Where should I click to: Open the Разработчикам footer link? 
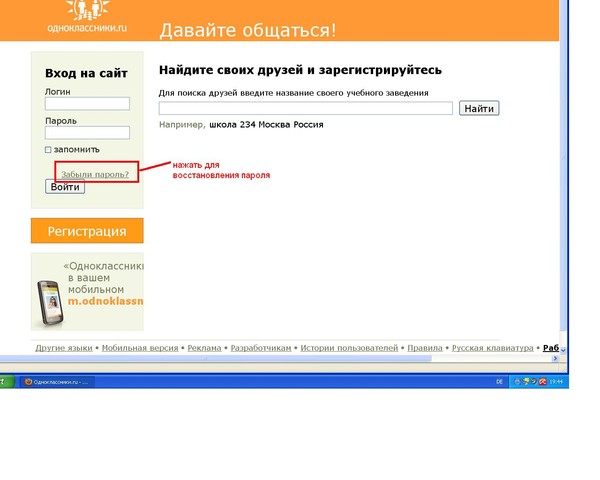[261, 348]
